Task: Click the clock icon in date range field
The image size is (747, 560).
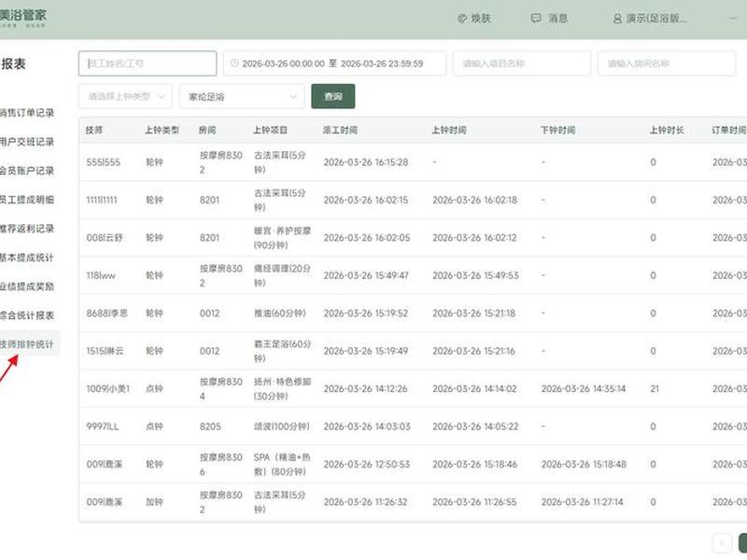Action: click(234, 63)
